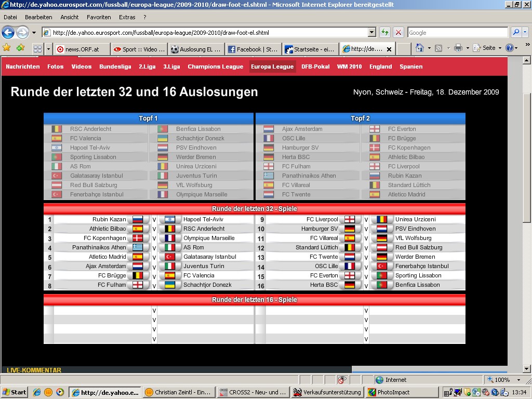This screenshot has height=399, width=532.
Task: Open the Ansicht menu
Action: pos(70,17)
